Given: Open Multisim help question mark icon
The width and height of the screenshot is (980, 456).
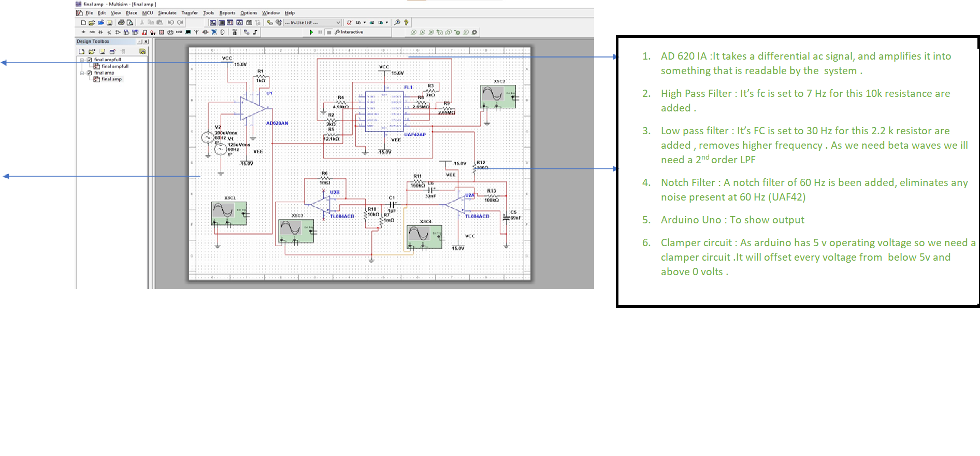Looking at the screenshot, I should tap(406, 22).
